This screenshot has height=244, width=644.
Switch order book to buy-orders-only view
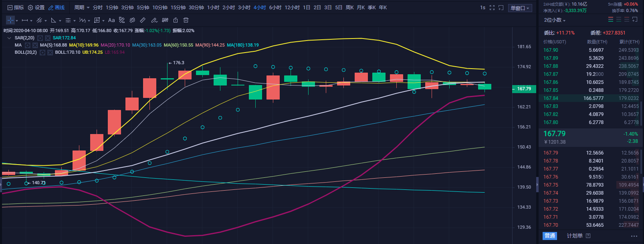point(619,20)
